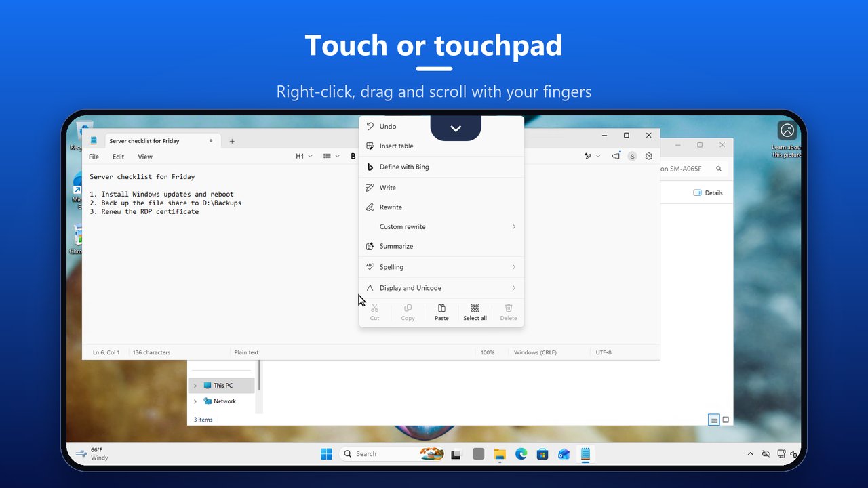Click the taskbar Search box
The image size is (868, 488).
(393, 454)
